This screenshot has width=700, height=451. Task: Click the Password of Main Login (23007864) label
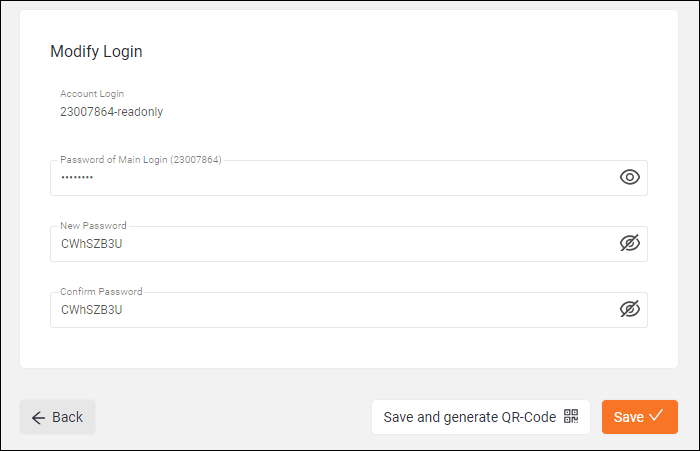(x=141, y=160)
